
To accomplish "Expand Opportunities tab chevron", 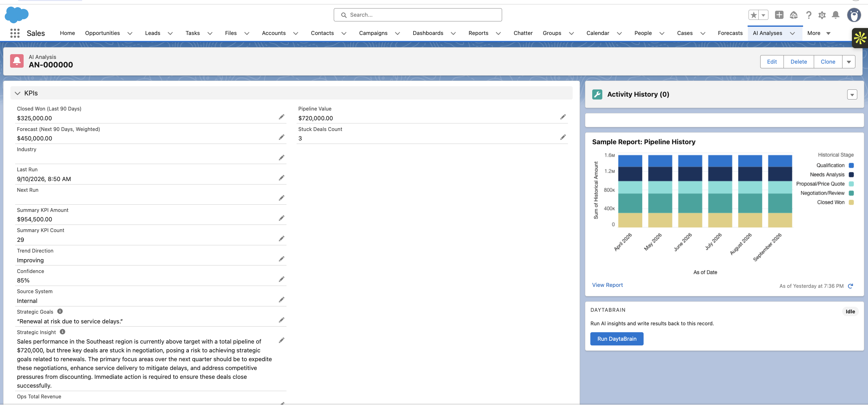I will click(x=130, y=33).
